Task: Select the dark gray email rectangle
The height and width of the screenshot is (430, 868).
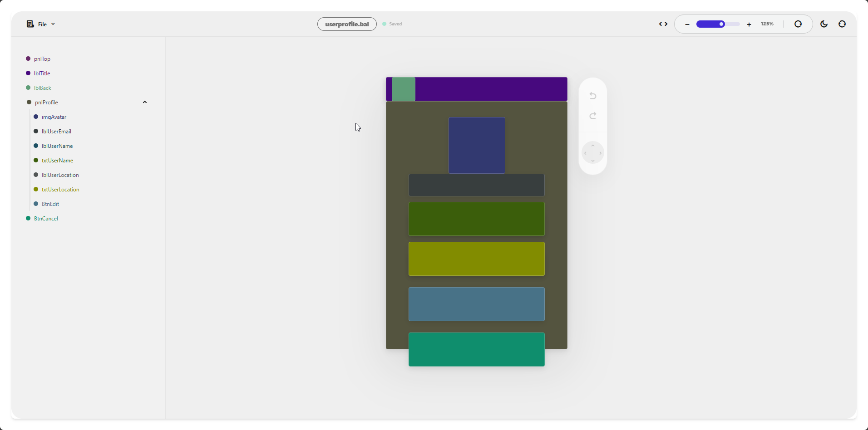Action: 477,185
